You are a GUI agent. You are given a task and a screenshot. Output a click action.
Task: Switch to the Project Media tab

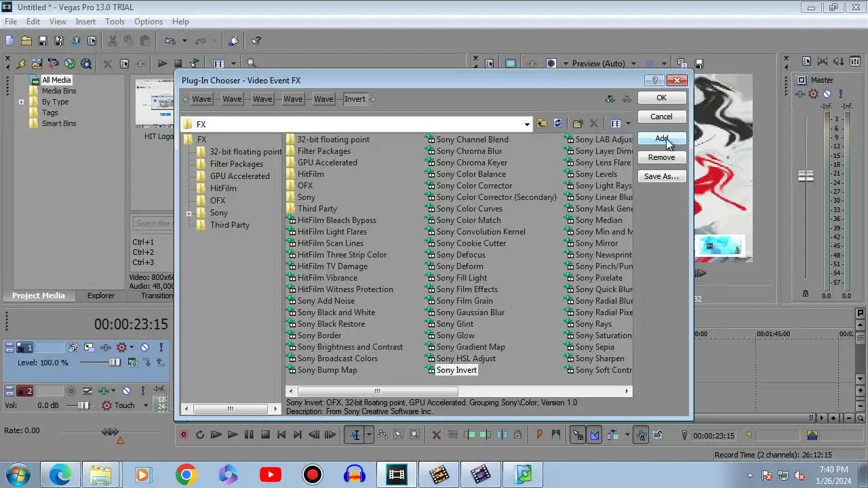[x=39, y=296]
